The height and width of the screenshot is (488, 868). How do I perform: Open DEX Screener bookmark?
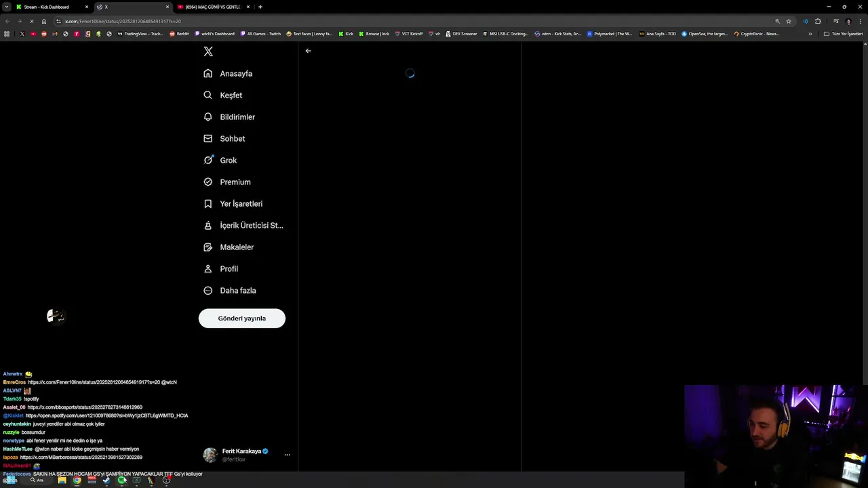coord(461,34)
